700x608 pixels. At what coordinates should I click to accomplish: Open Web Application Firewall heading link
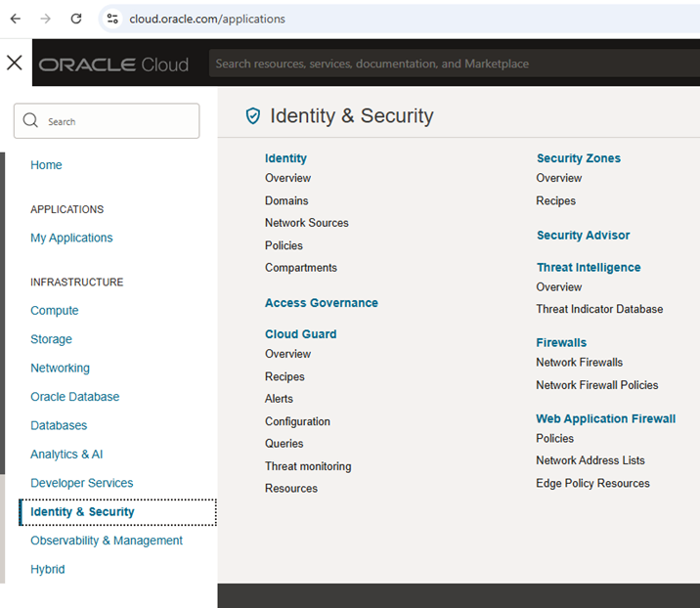(x=606, y=418)
